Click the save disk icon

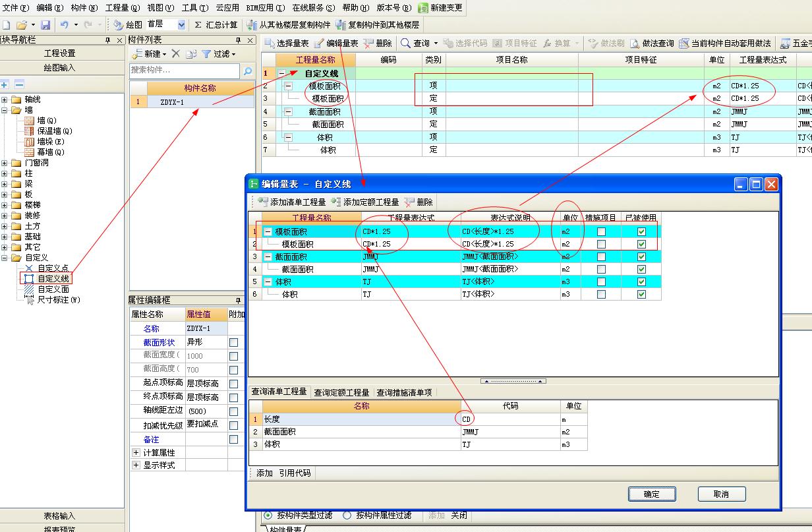tap(45, 25)
